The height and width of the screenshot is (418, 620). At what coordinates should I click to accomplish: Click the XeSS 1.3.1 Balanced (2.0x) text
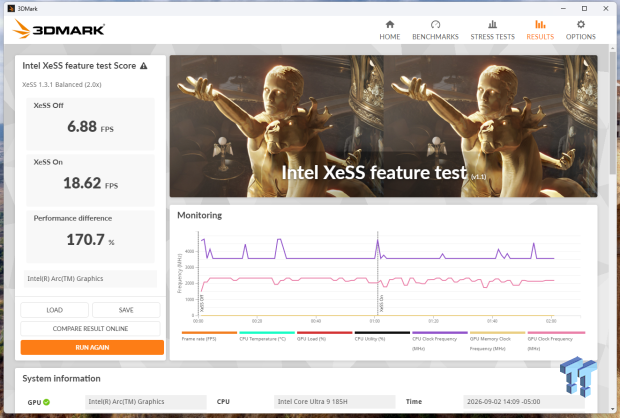tap(62, 85)
